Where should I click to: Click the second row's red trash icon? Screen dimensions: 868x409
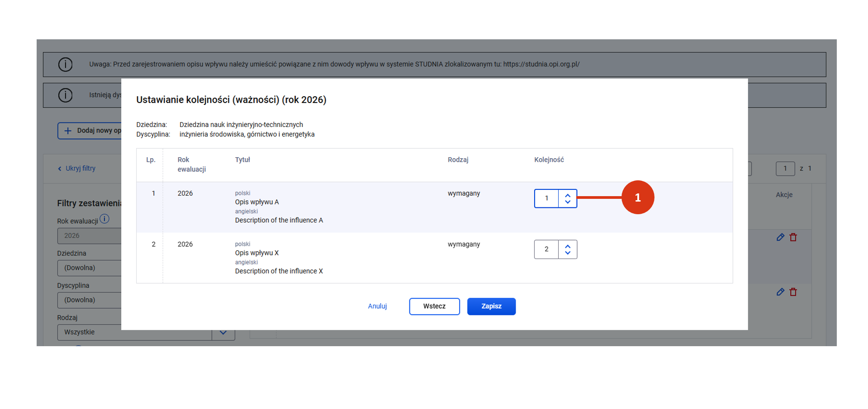793,292
